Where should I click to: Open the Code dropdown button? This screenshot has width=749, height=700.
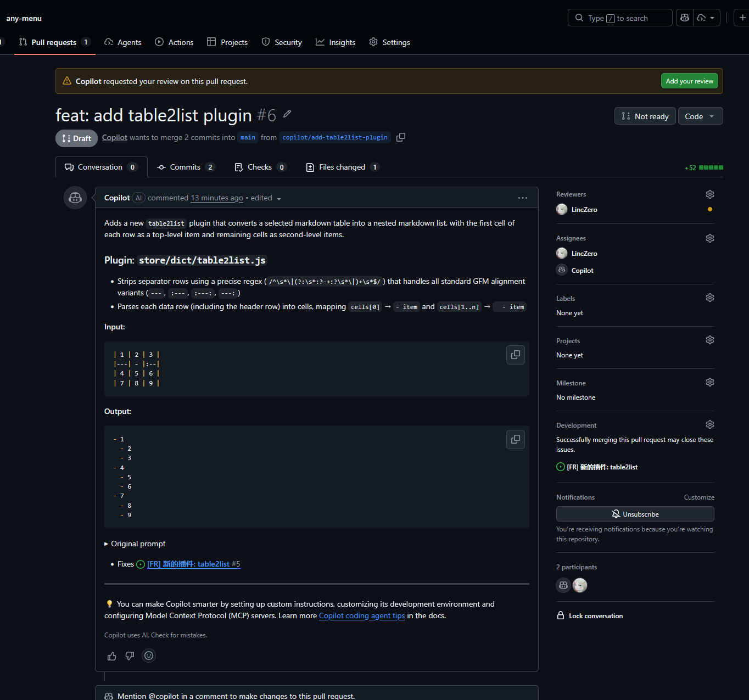point(701,116)
